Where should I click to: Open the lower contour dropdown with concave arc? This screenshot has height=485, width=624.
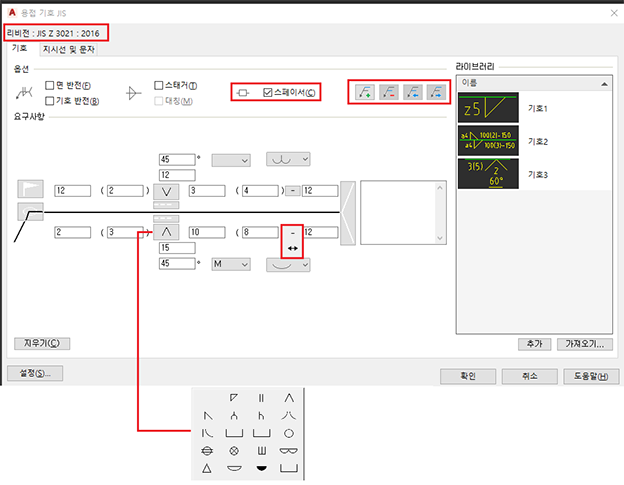click(x=288, y=265)
